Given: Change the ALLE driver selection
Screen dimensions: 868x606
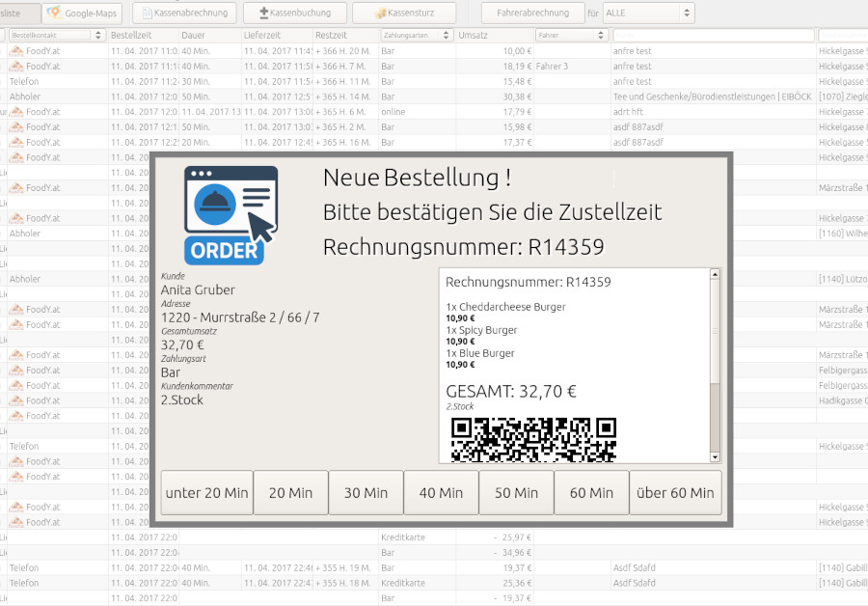Looking at the screenshot, I should (642, 14).
